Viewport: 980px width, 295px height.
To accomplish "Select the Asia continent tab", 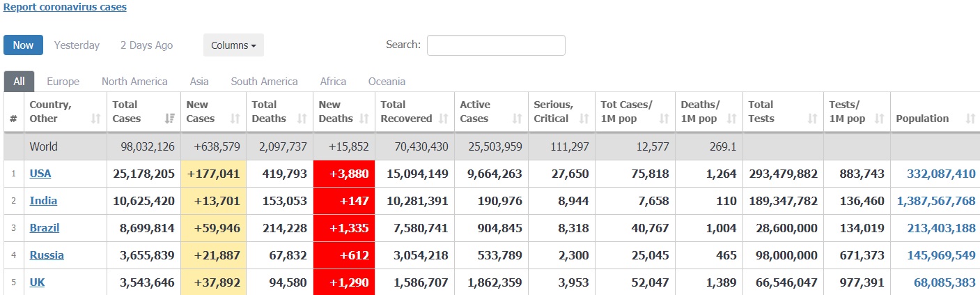I will coord(199,82).
